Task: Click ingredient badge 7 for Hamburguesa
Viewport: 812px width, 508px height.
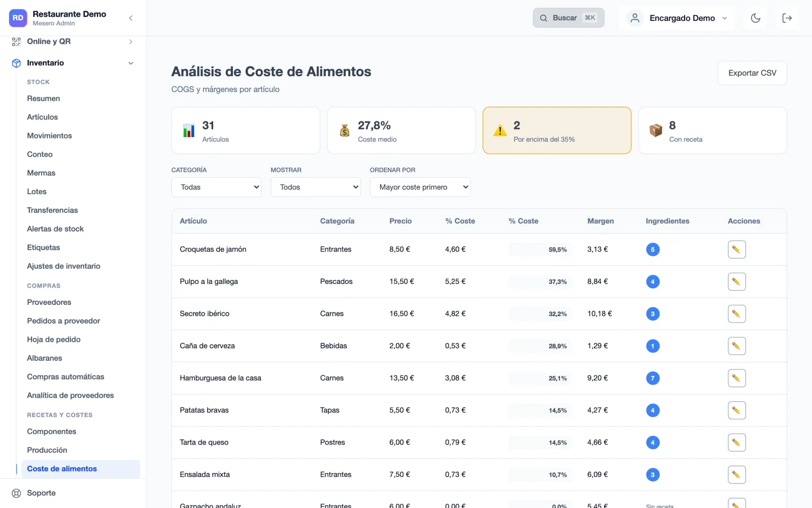Action: click(653, 378)
